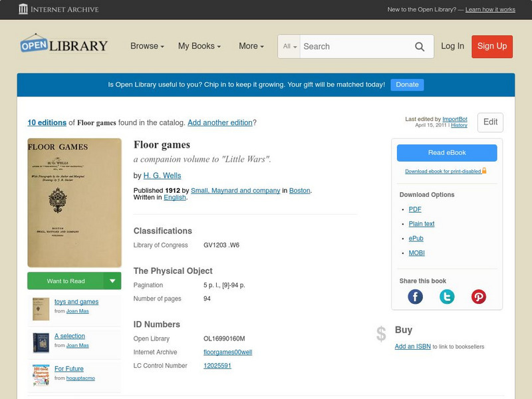Viewport: 532px width, 399px height.
Task: Download the PDF version
Action: [415, 209]
